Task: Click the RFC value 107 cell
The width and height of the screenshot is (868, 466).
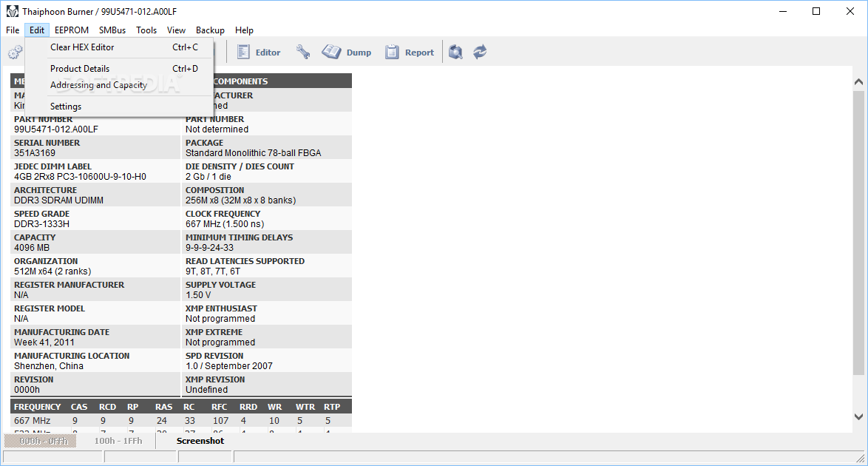Action: coord(221,421)
